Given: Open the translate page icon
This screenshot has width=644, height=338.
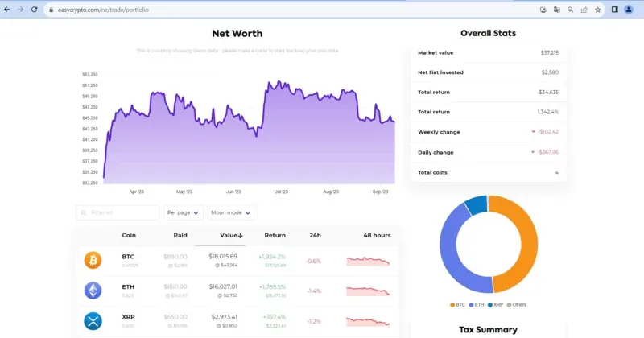Looking at the screenshot, I should [x=556, y=10].
